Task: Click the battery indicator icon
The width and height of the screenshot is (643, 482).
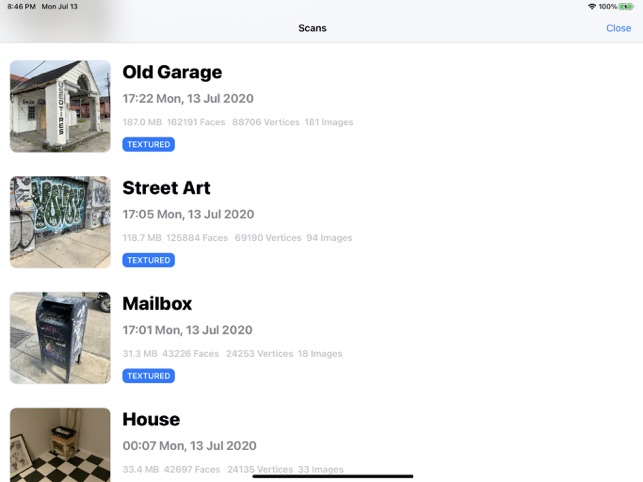Action: pyautogui.click(x=626, y=6)
